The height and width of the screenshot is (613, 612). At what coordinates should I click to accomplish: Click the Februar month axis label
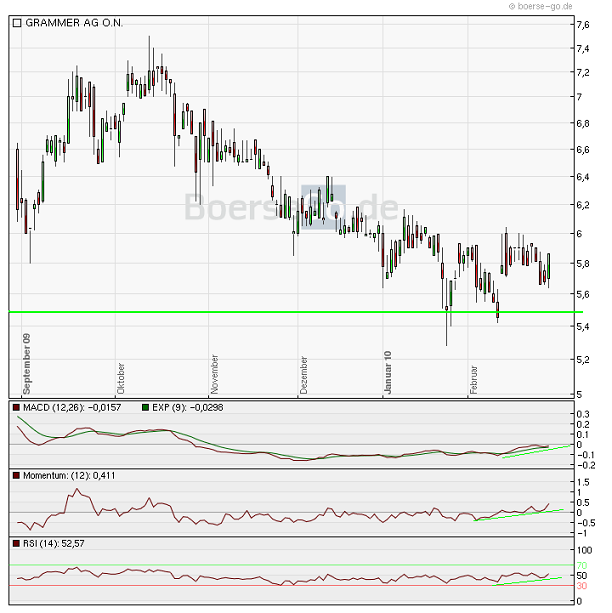[x=474, y=380]
